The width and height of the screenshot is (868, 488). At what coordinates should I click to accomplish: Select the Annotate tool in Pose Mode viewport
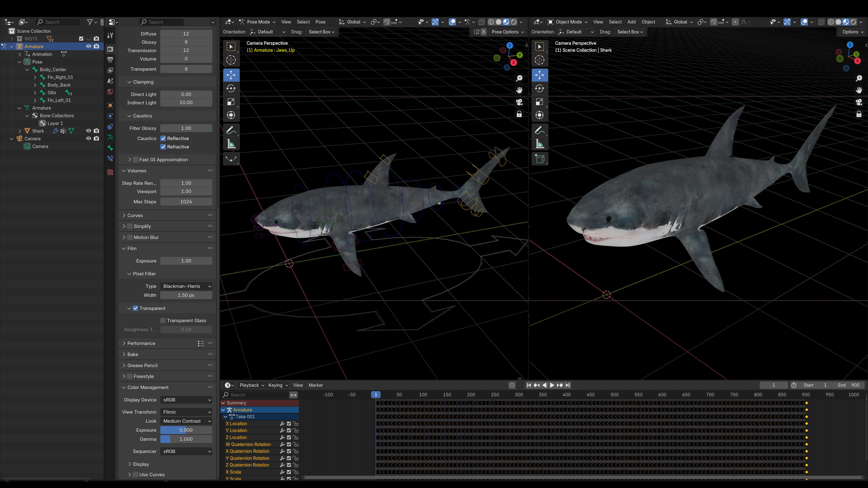(x=231, y=130)
